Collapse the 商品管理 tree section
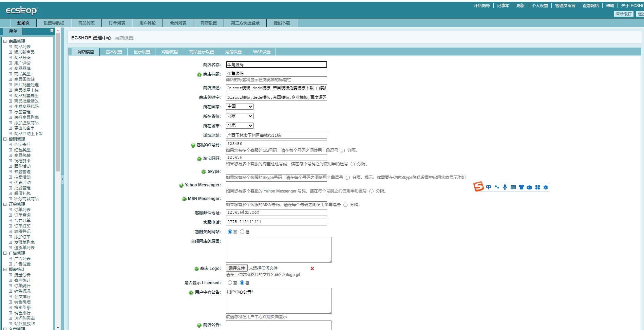 5,41
